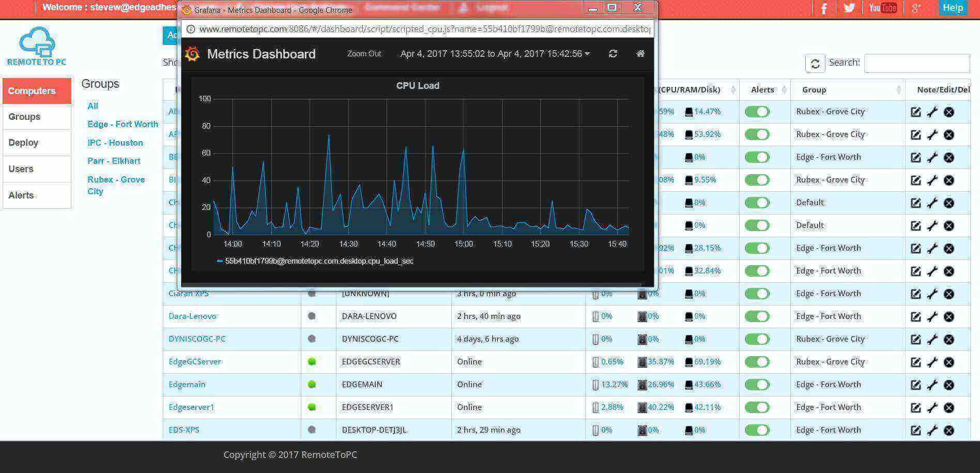Open the Google Plus icon in top bar

click(916, 8)
